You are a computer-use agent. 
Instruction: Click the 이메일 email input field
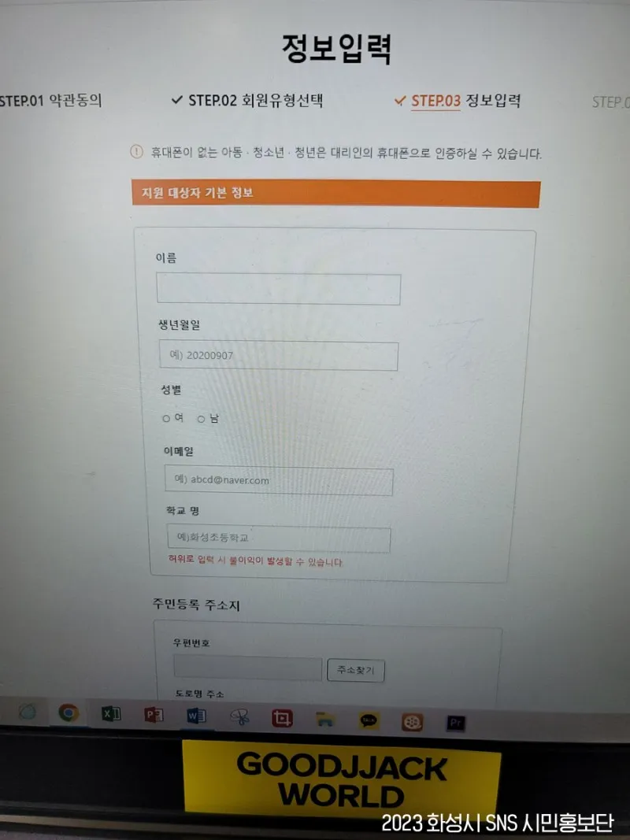coord(279,480)
